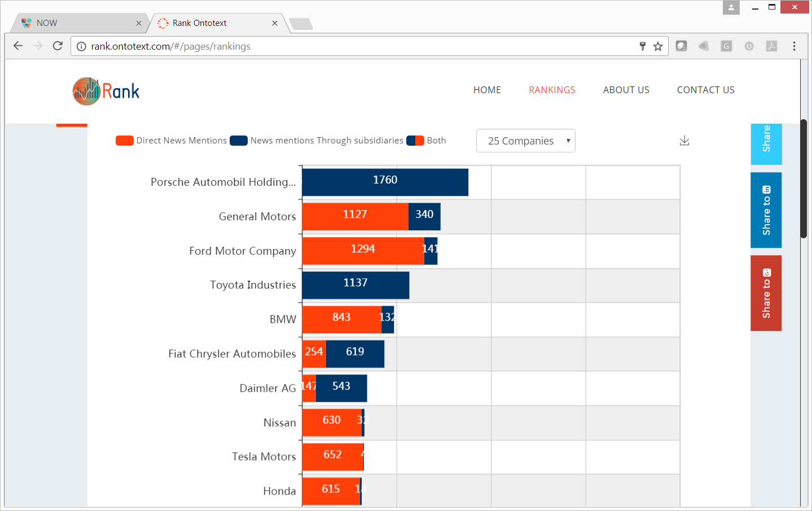Share to LinkedIn button
The width and height of the screenshot is (812, 511).
tap(766, 210)
